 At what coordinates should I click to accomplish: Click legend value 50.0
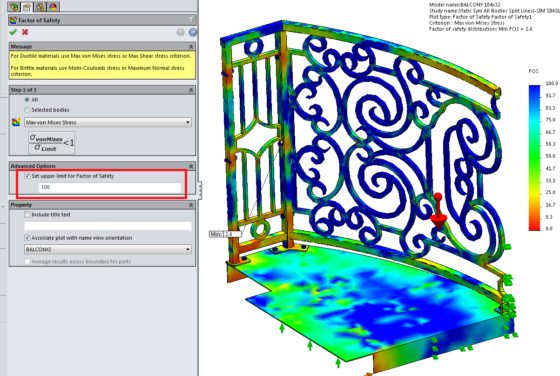550,156
